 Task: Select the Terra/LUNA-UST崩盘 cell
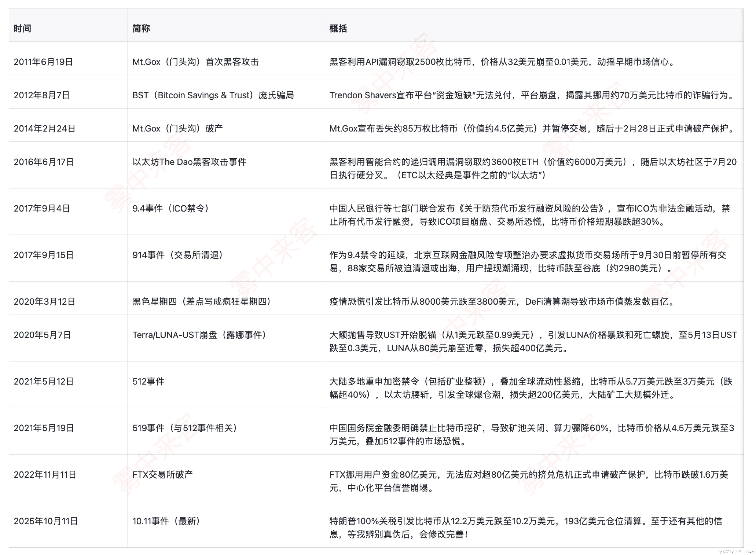(199, 335)
